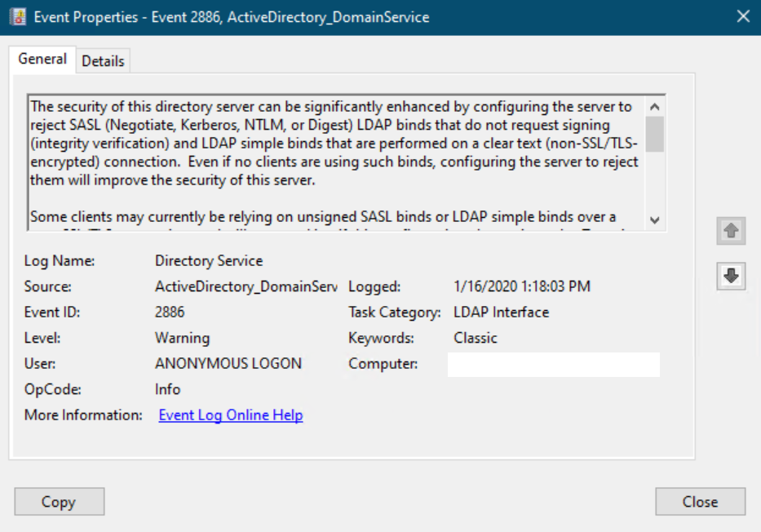Click the User: label

tap(40, 364)
